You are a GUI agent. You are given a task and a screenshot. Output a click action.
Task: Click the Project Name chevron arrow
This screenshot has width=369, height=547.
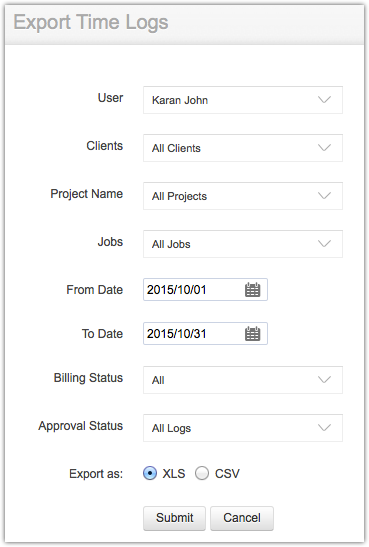point(324,196)
